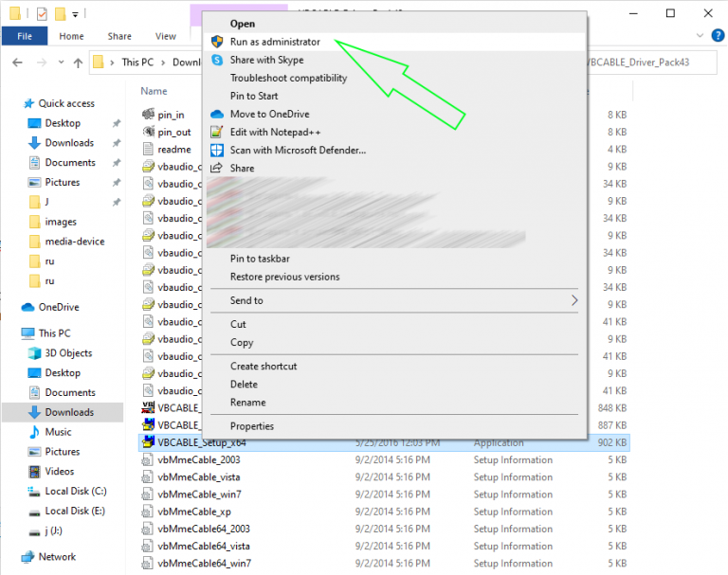Open Local Disk (C:) in sidebar
Screen dimensions: 728x575
(76, 491)
